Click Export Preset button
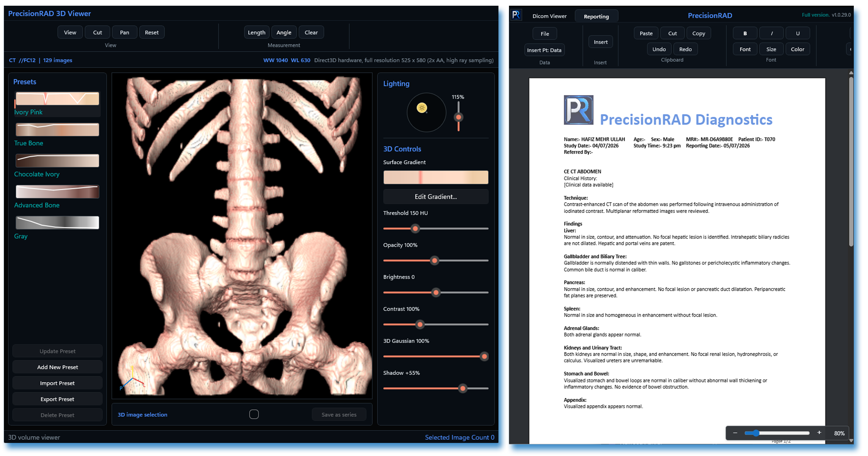The height and width of the screenshot is (456, 868). coord(57,399)
